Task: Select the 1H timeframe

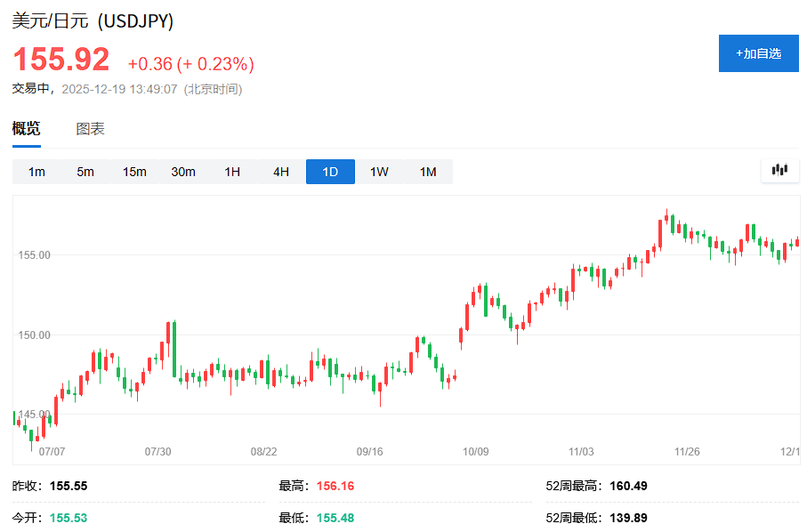Action: pos(232,172)
